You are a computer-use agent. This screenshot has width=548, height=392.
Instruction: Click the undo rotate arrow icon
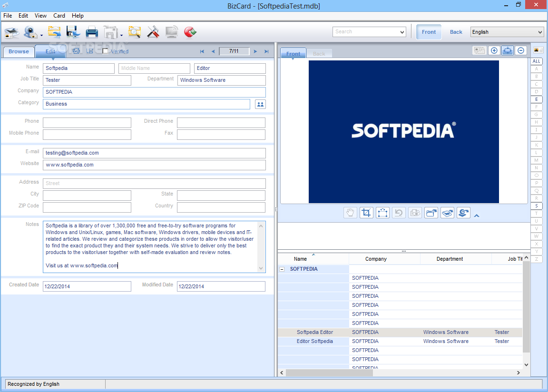399,213
